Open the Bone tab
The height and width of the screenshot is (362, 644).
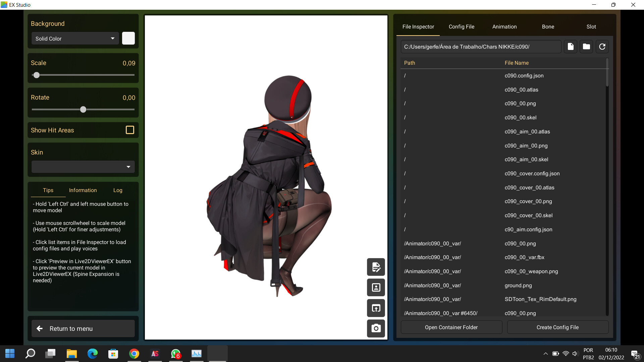pos(548,26)
